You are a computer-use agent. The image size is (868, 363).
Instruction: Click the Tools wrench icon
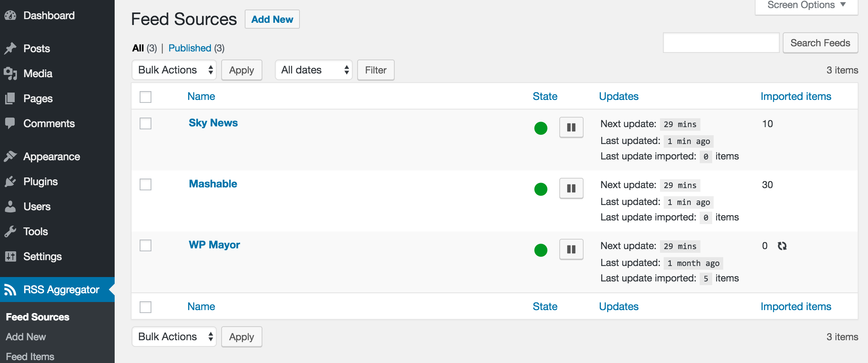[11, 231]
